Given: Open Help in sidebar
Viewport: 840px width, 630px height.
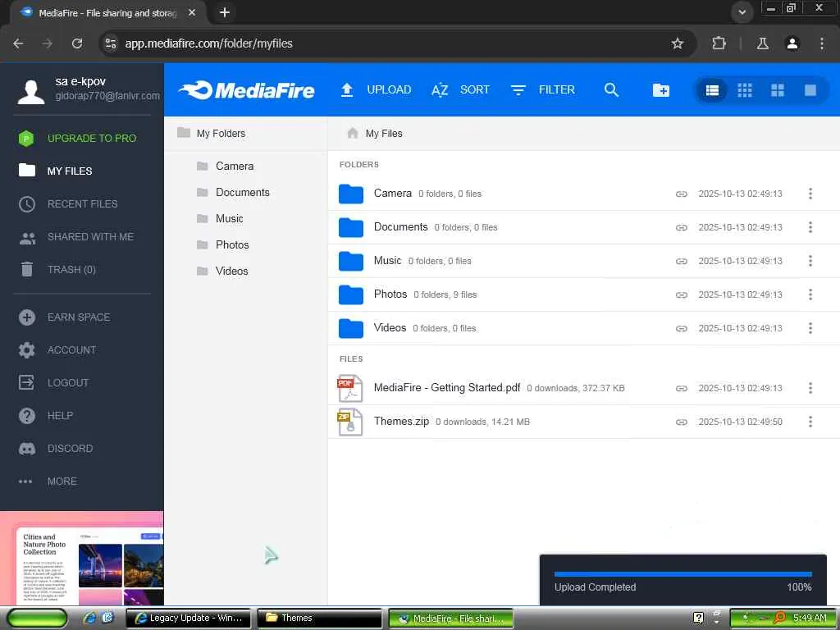Looking at the screenshot, I should pyautogui.click(x=46, y=416).
